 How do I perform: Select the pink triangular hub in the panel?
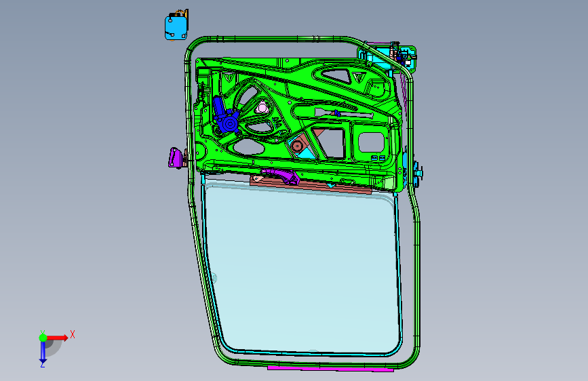(x=262, y=108)
